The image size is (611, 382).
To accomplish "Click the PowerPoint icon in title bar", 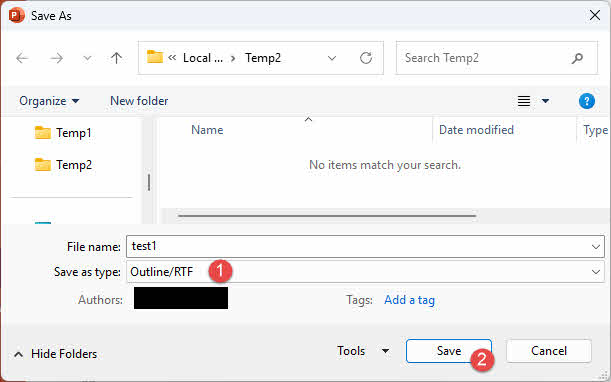I will pyautogui.click(x=16, y=16).
